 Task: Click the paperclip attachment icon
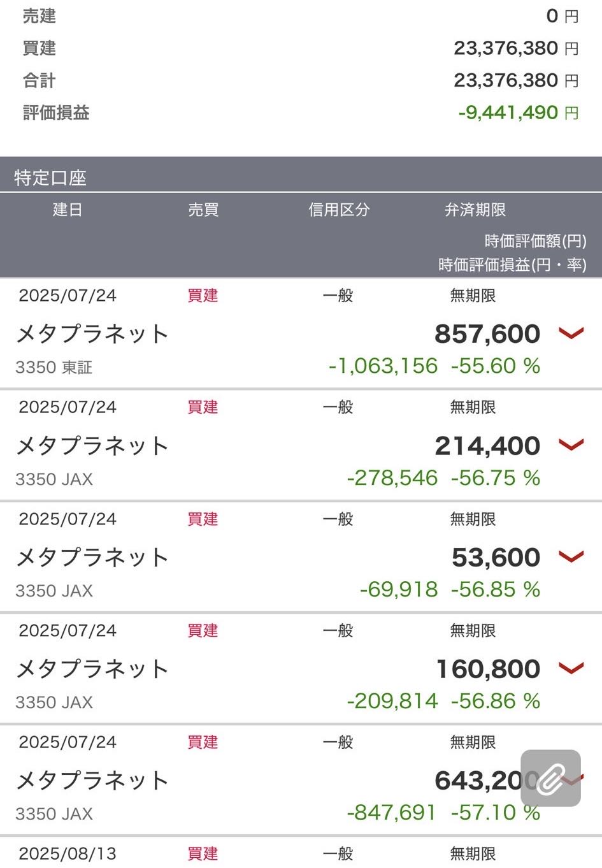click(550, 778)
